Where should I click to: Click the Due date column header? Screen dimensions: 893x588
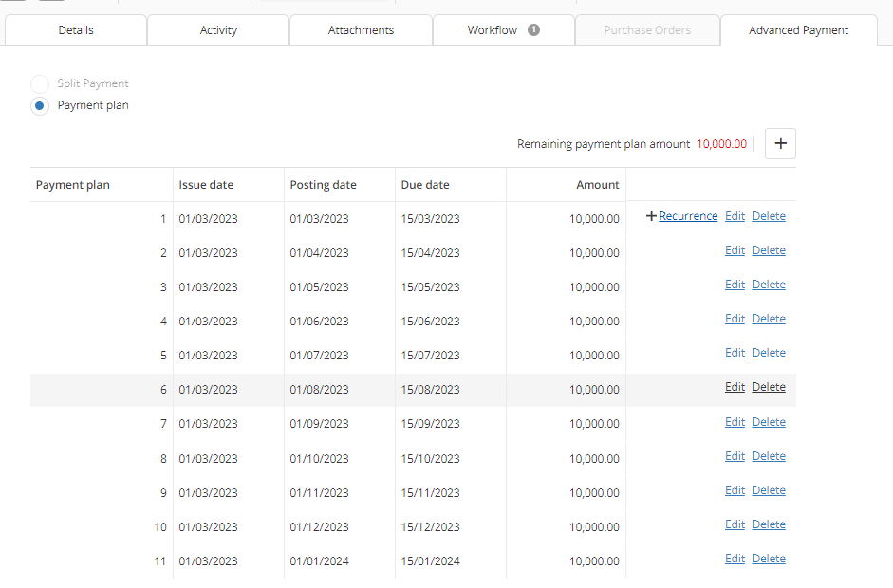click(x=425, y=185)
